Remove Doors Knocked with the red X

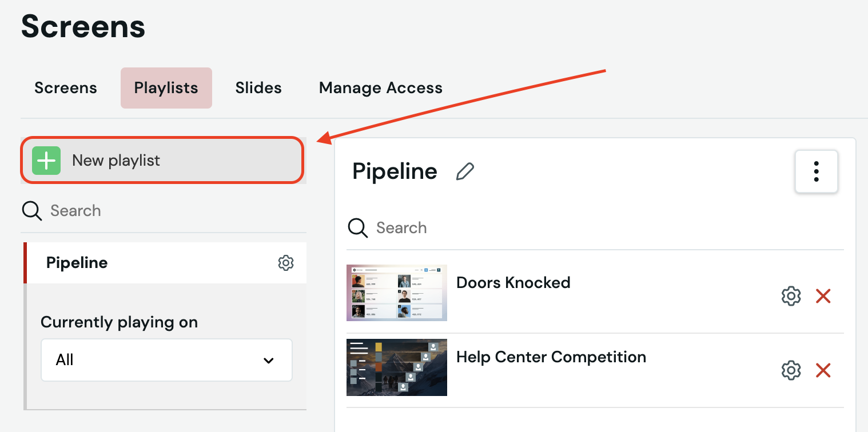pos(823,296)
